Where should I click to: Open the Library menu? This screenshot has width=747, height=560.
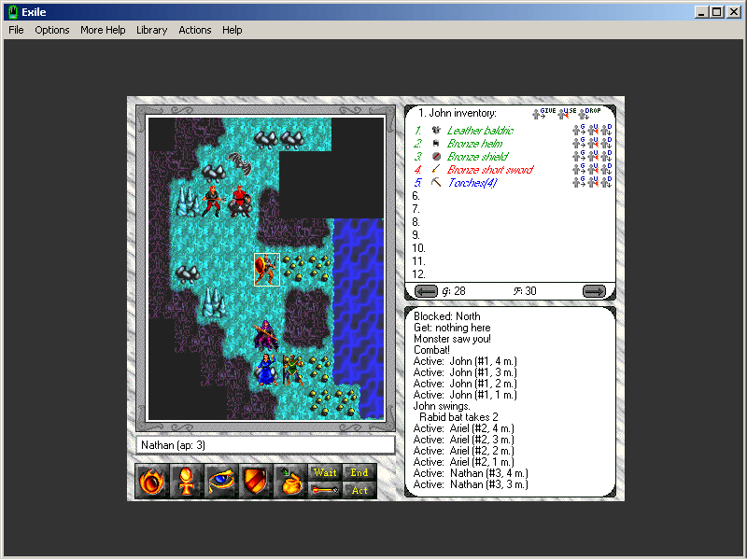(151, 30)
